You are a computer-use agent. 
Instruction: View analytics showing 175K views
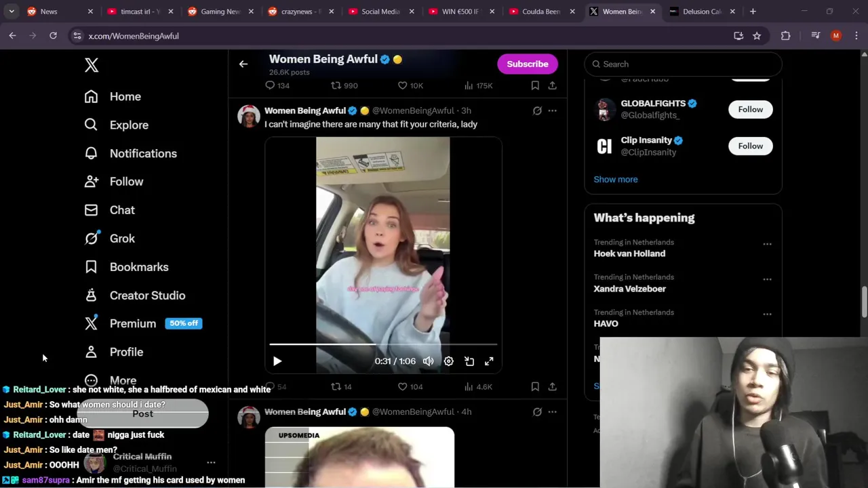click(478, 85)
